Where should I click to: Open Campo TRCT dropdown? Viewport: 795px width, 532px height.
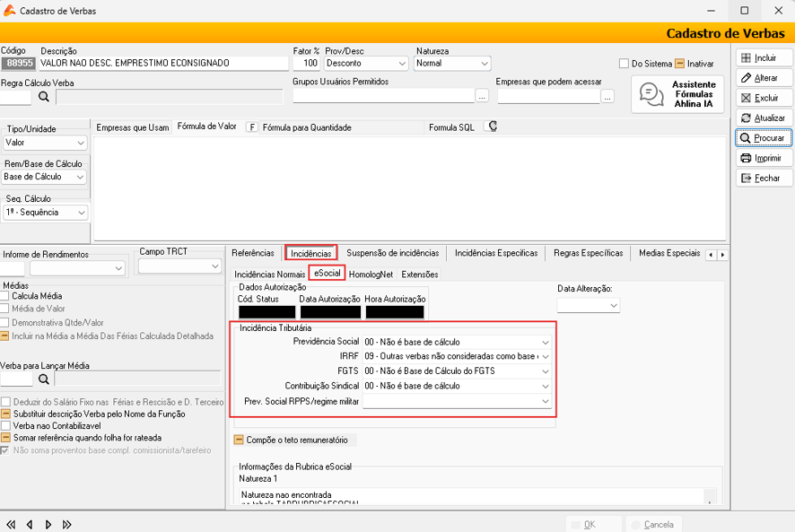180,266
